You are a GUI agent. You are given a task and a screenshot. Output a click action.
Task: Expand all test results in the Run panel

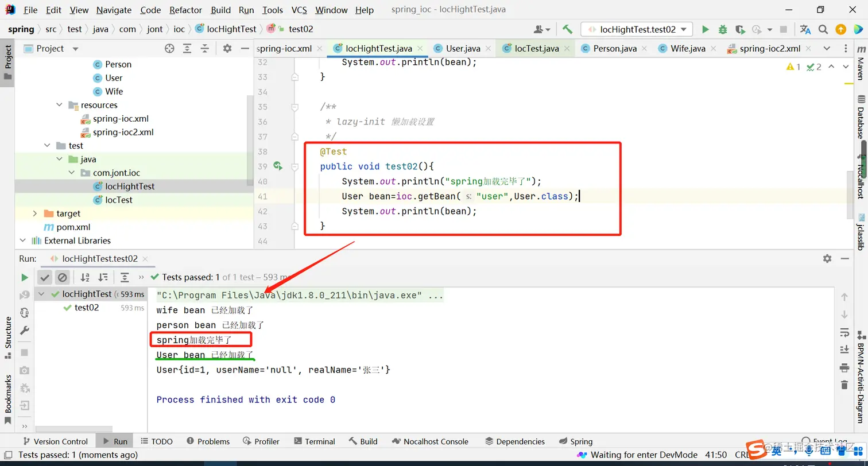[125, 278]
